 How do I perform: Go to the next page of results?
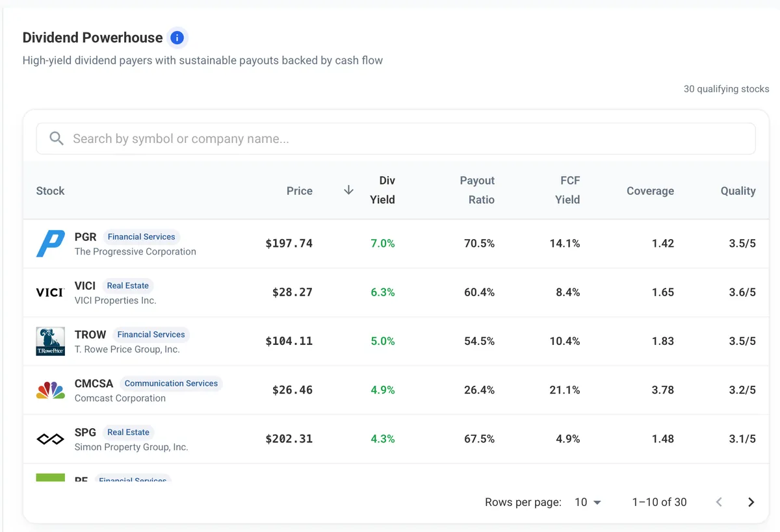point(751,502)
